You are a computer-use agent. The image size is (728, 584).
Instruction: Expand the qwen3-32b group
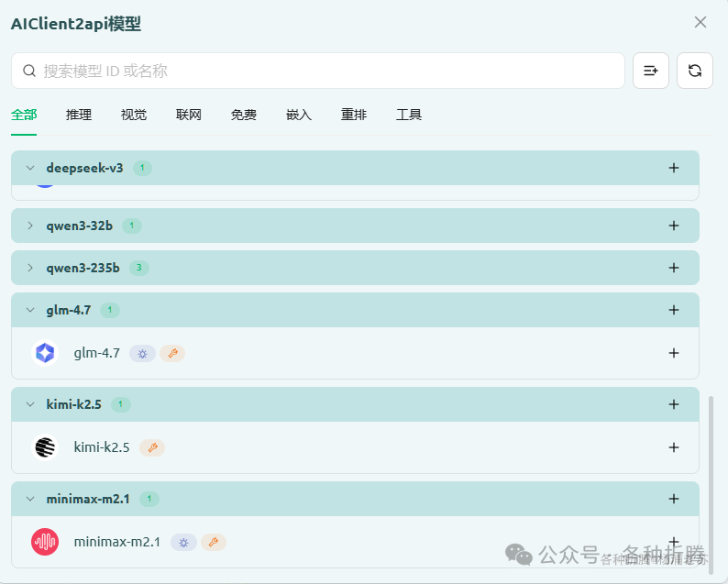tap(30, 226)
